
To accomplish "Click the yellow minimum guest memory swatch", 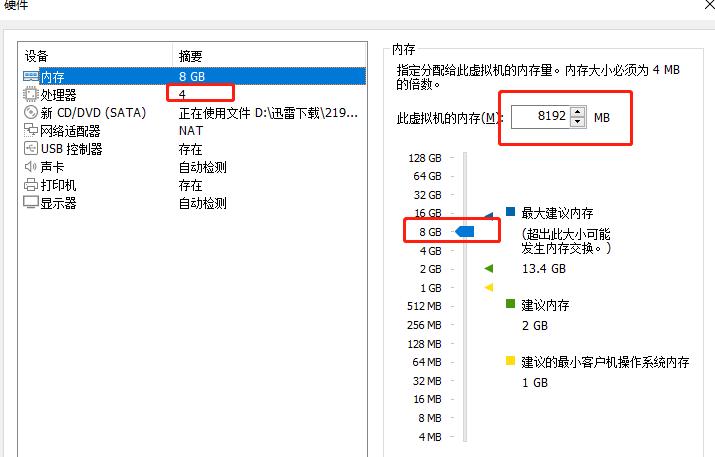I will click(511, 361).
